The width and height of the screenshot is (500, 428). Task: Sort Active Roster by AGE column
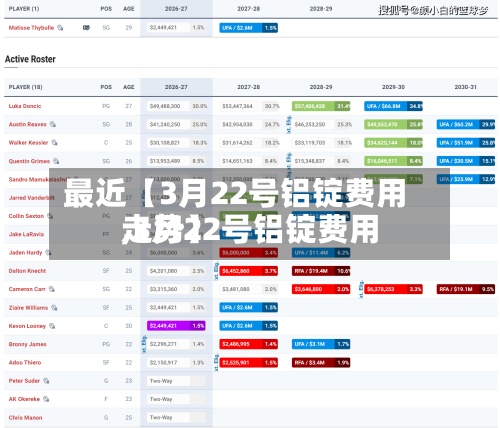129,87
